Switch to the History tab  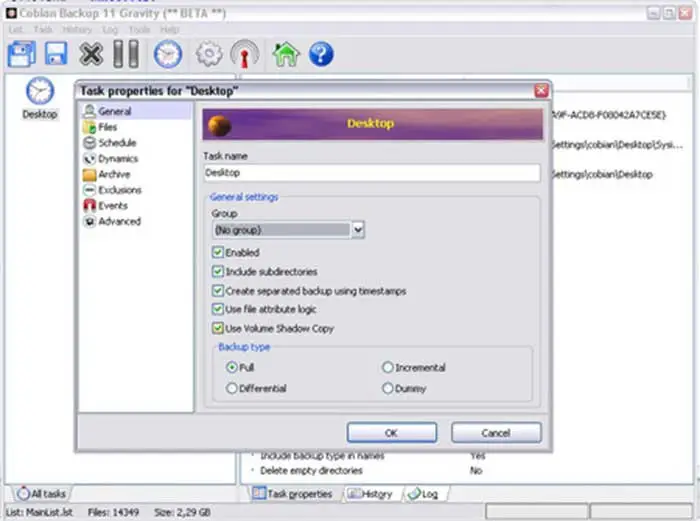[370, 494]
